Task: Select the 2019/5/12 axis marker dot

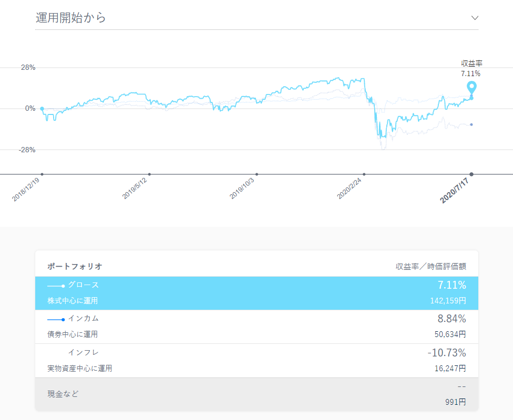Action: pos(149,174)
